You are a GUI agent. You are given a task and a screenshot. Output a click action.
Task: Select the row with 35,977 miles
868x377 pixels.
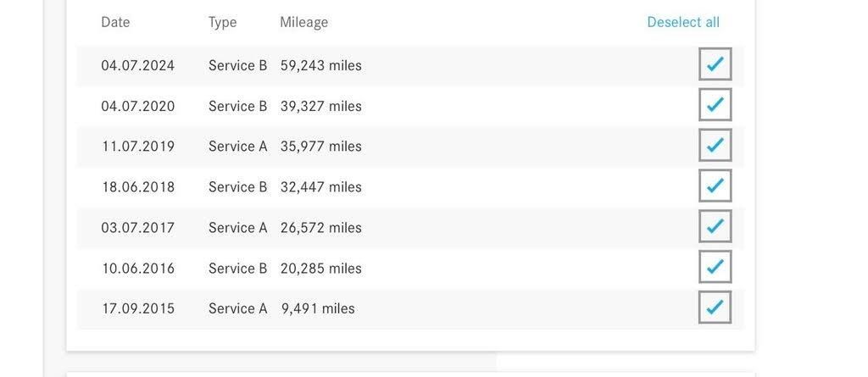pyautogui.click(x=410, y=147)
